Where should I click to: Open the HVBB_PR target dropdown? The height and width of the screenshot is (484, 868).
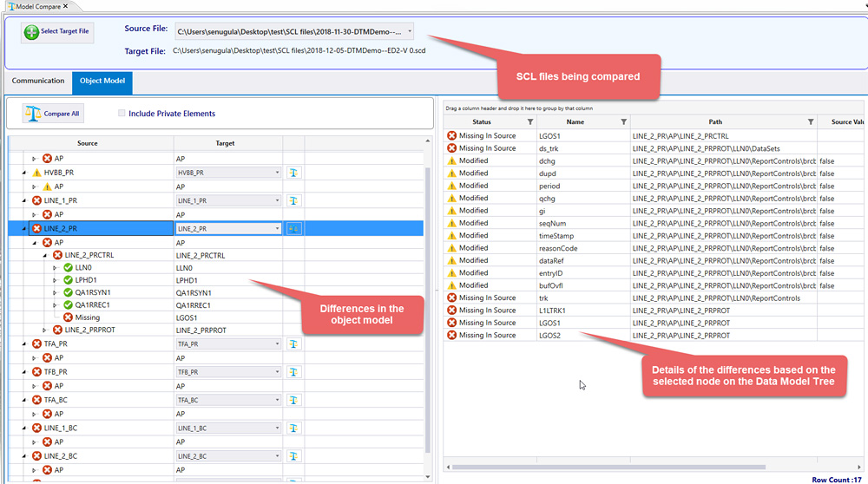[x=277, y=173]
